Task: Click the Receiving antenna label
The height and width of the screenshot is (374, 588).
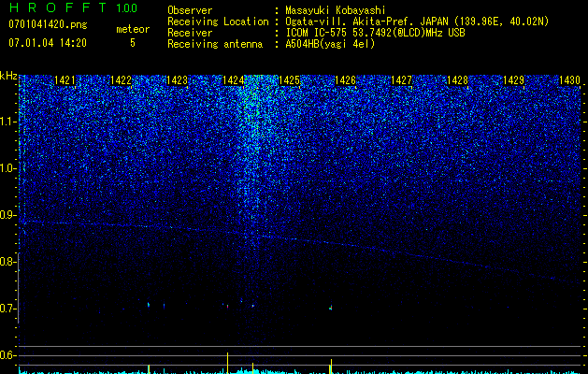Action: 215,44
